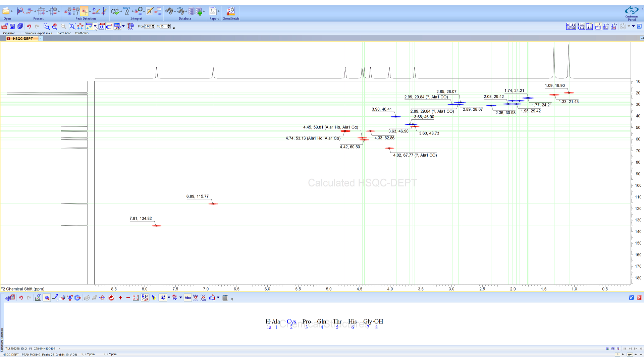
Task: Click the Redo rotate icon in bottom toolbar
Action: [111, 298]
